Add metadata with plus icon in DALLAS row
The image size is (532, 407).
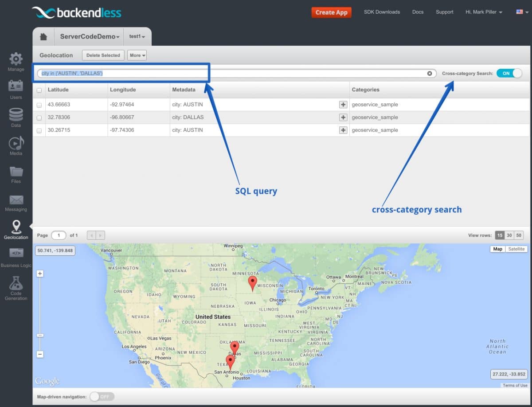tap(343, 117)
